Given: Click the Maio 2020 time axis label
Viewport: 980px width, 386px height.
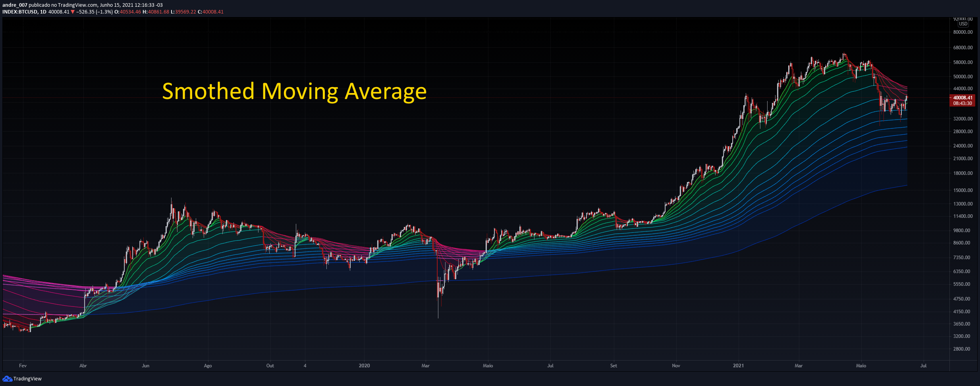Looking at the screenshot, I should [x=488, y=366].
